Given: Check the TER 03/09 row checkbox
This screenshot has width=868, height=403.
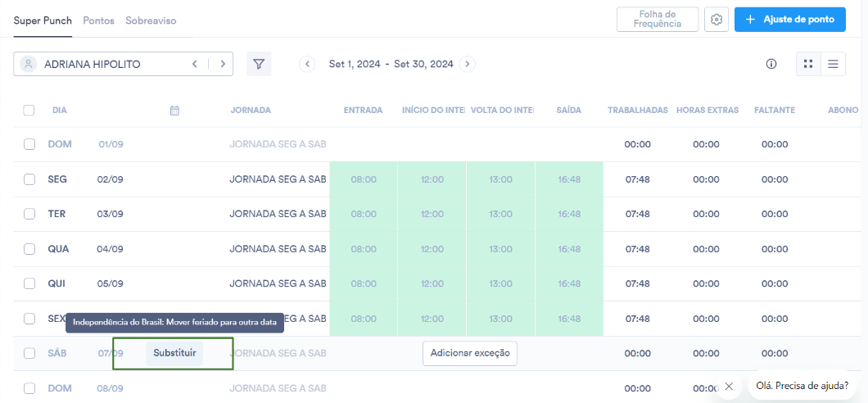Looking at the screenshot, I should (29, 215).
